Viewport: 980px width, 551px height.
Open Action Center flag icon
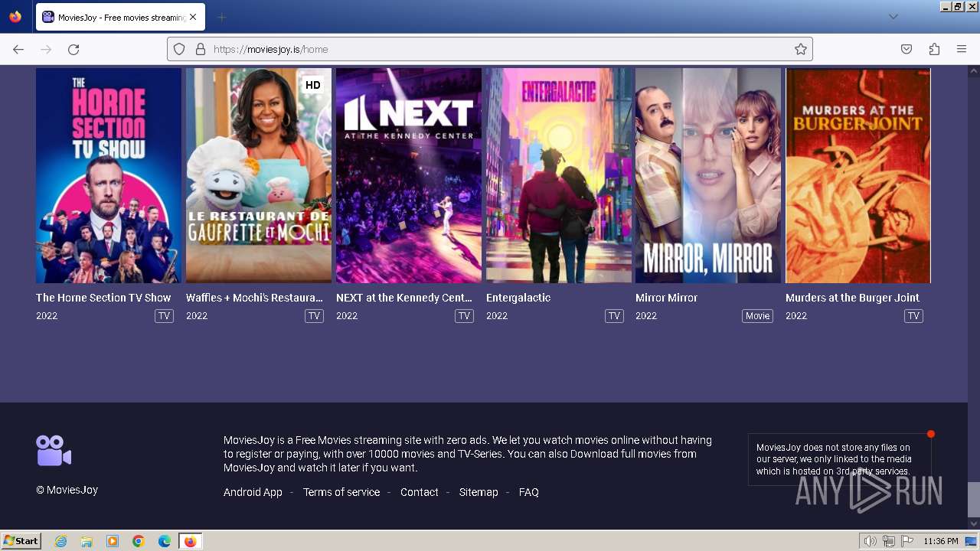click(907, 541)
